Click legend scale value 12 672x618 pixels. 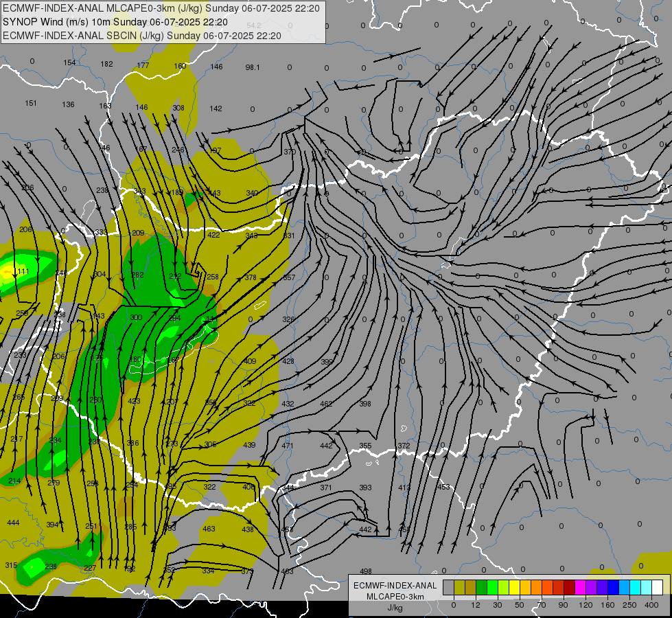(476, 605)
